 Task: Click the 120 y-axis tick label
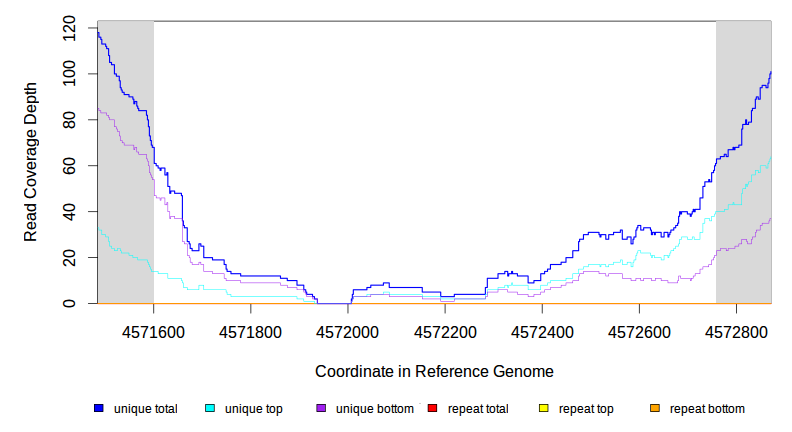pos(68,28)
